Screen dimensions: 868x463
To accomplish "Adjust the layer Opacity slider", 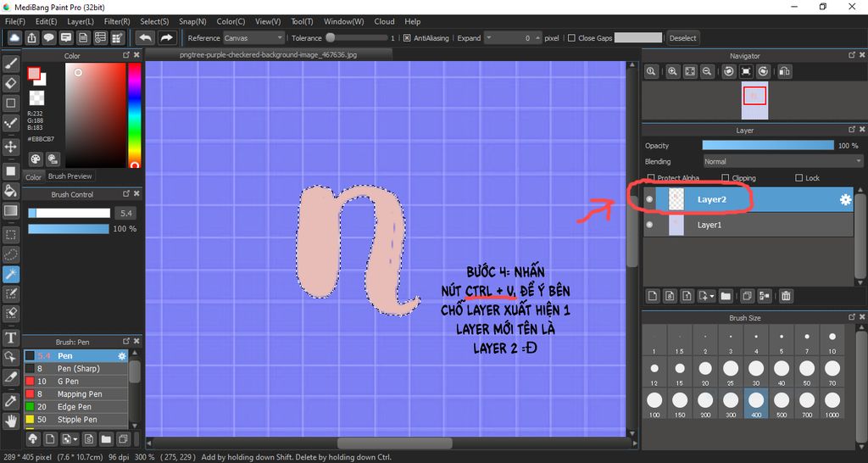I will tap(768, 145).
